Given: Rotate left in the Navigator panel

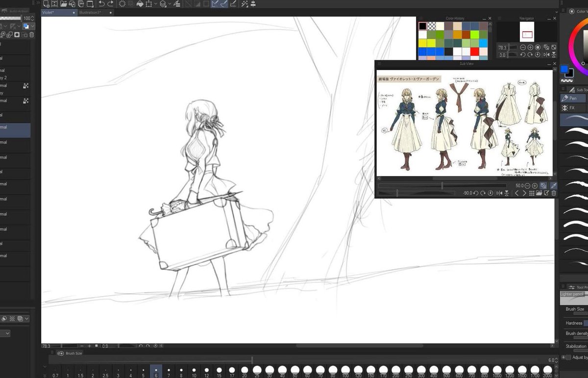Looking at the screenshot, I should [523, 55].
